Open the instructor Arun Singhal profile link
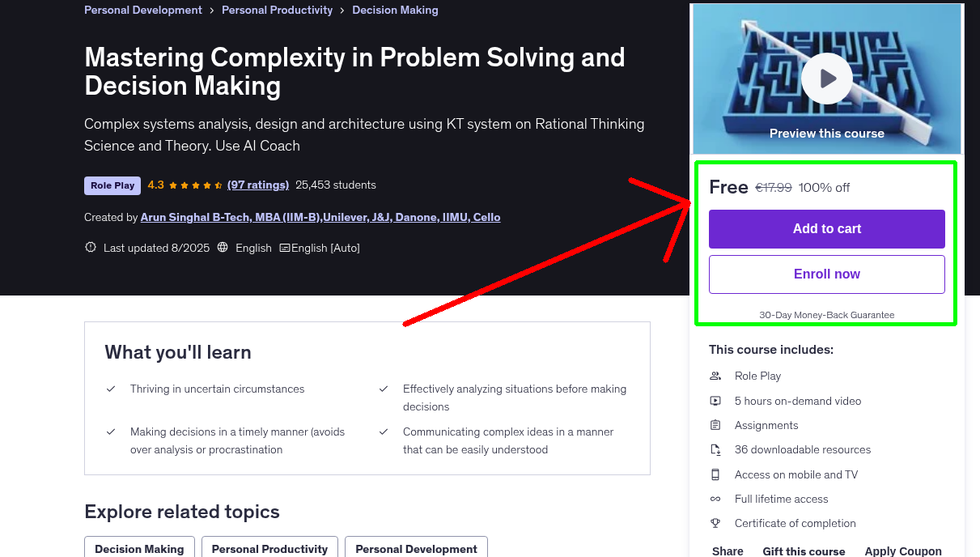Image resolution: width=980 pixels, height=557 pixels. click(321, 217)
